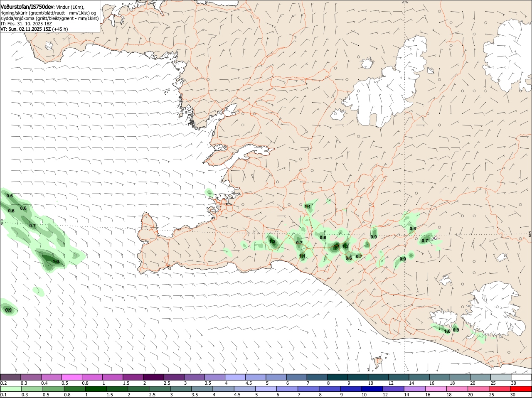Pick light lavender upper swatch above label 4
Image resolution: width=532 pixels, height=398 pixels.
[235, 377]
